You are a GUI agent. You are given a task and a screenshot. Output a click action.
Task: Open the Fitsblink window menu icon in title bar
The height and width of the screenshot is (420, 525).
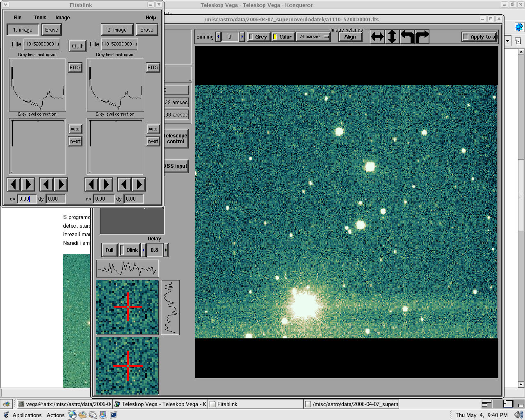tap(6, 5)
